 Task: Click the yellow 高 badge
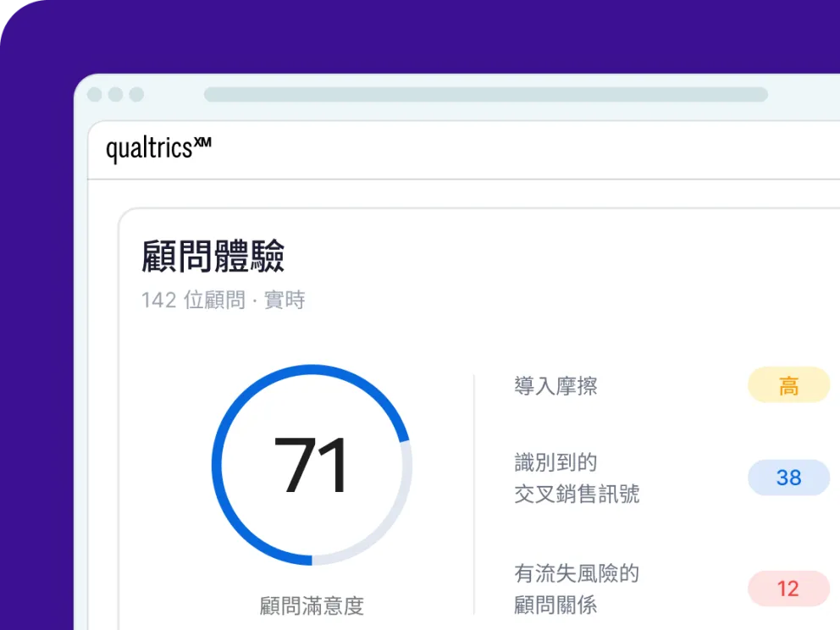(x=788, y=384)
